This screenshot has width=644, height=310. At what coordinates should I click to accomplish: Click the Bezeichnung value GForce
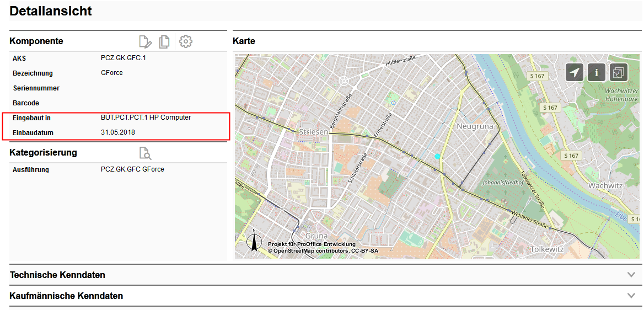[x=112, y=73]
